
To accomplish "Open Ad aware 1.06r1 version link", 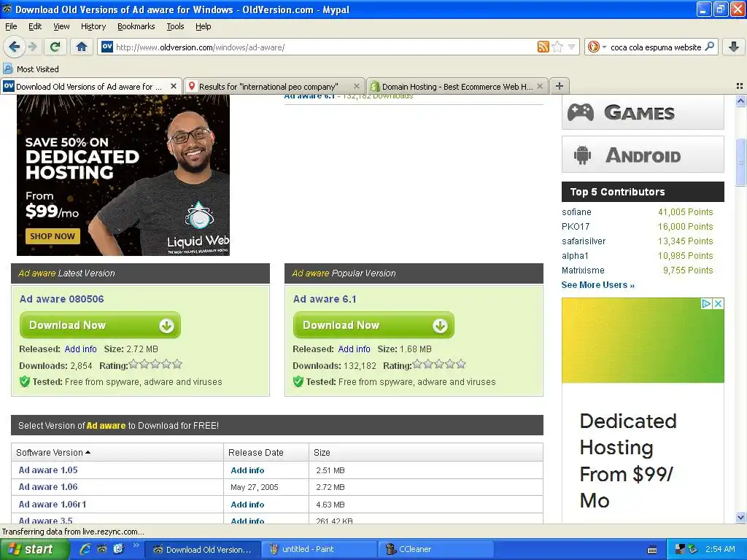I will [x=53, y=505].
